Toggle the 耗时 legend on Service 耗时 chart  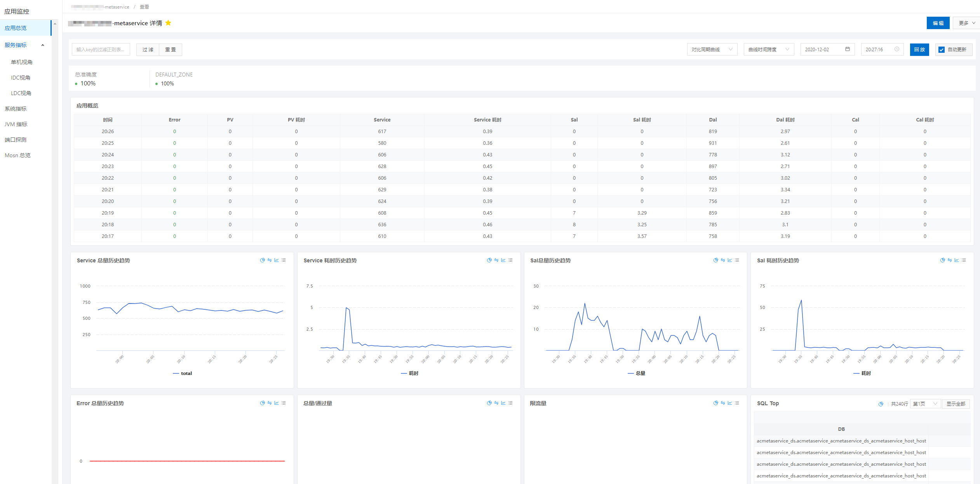tap(410, 373)
